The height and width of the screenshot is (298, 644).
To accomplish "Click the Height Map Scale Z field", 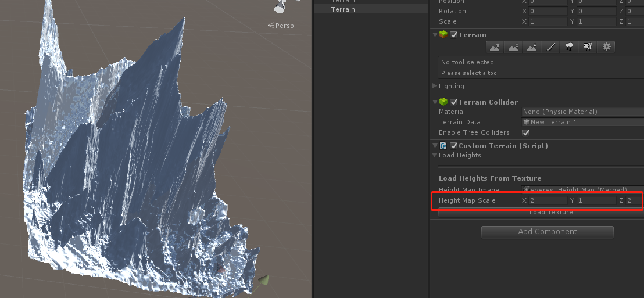I will pyautogui.click(x=635, y=201).
